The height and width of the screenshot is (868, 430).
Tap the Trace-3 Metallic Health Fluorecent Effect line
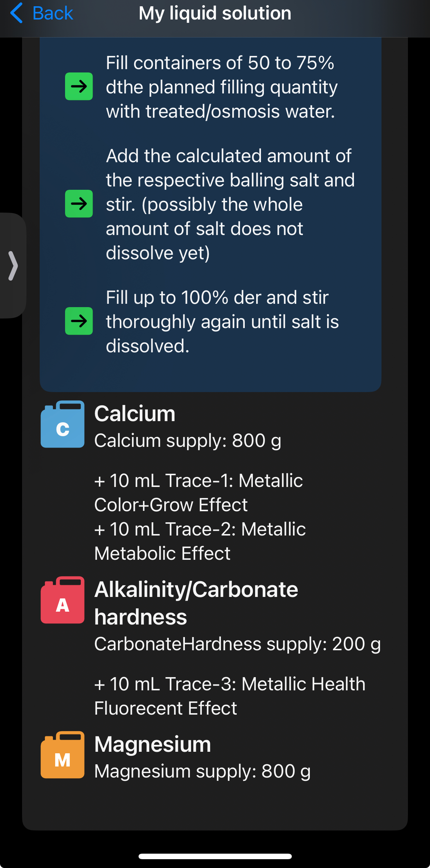229,696
